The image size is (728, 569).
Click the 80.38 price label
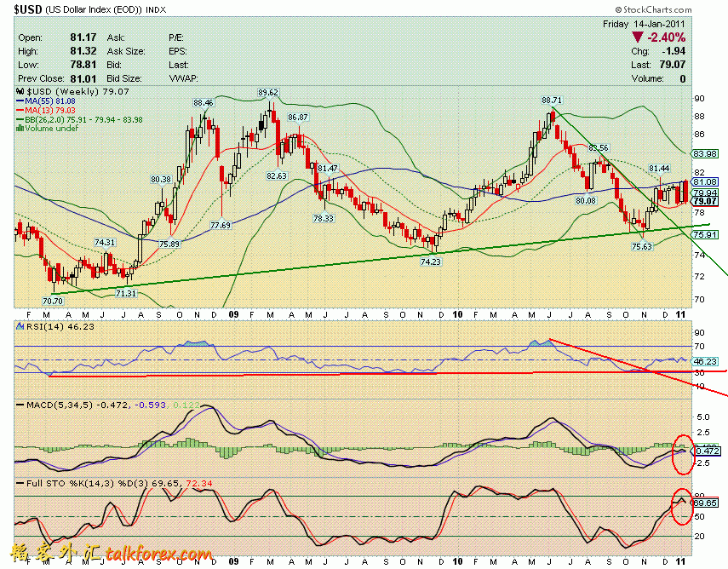pyautogui.click(x=161, y=179)
